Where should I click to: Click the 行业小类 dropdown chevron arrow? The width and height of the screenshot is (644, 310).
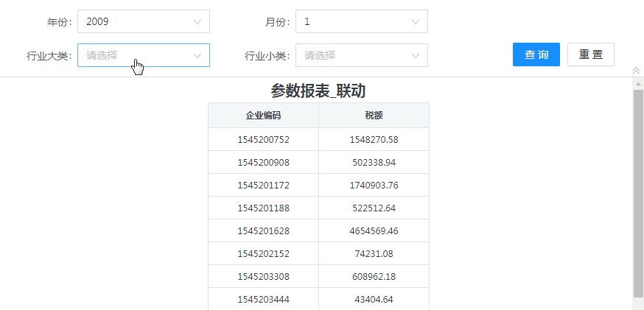click(x=416, y=55)
